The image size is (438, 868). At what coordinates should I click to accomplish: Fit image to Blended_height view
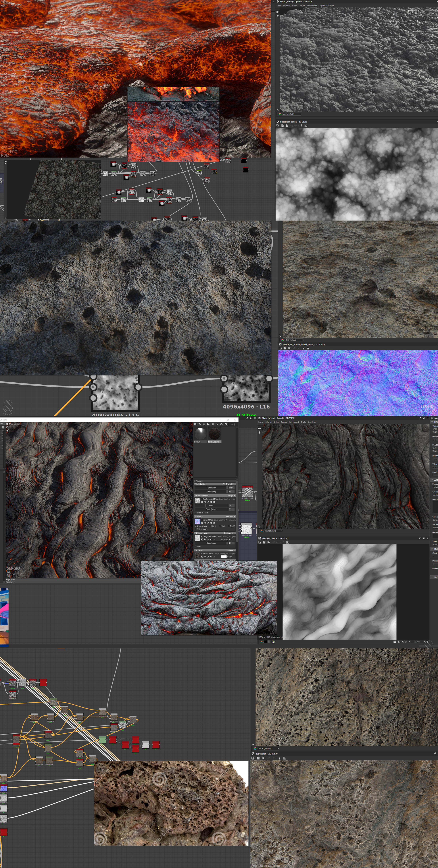403,642
